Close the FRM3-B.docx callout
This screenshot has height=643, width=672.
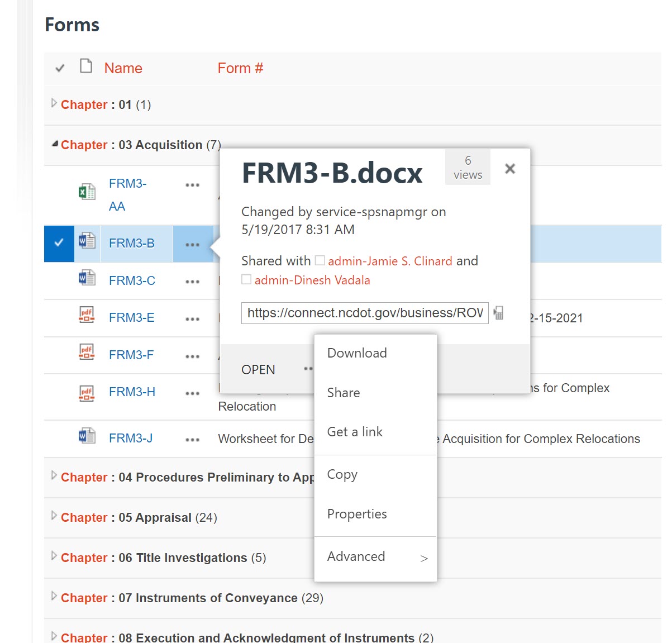[509, 169]
